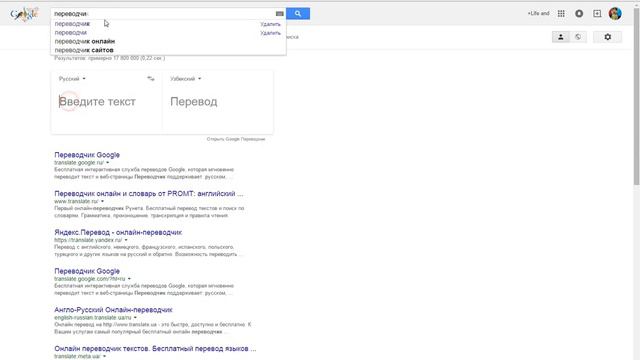Viewport: 640px width, 360px height.
Task: Select suggestion переводчик онлайн
Action: pos(84,41)
